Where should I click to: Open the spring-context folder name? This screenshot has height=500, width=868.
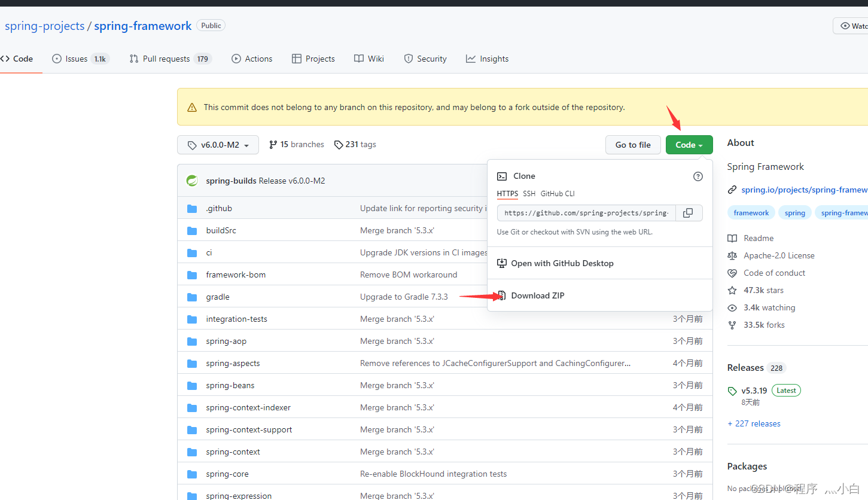(x=233, y=452)
